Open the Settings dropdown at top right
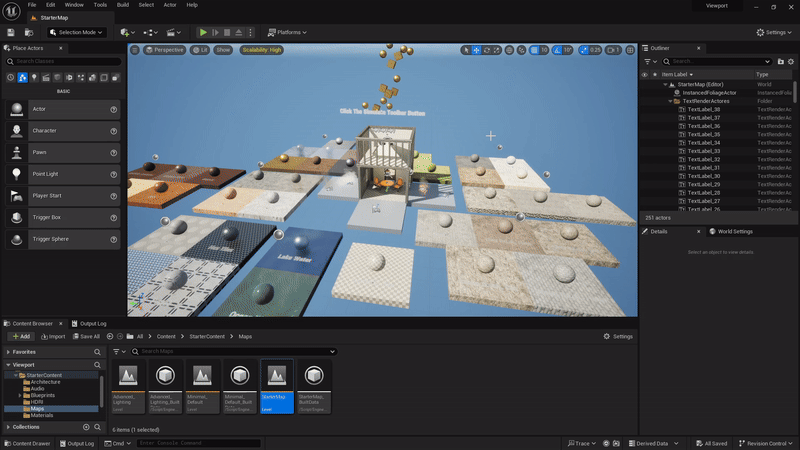This screenshot has width=800, height=450. pos(773,32)
